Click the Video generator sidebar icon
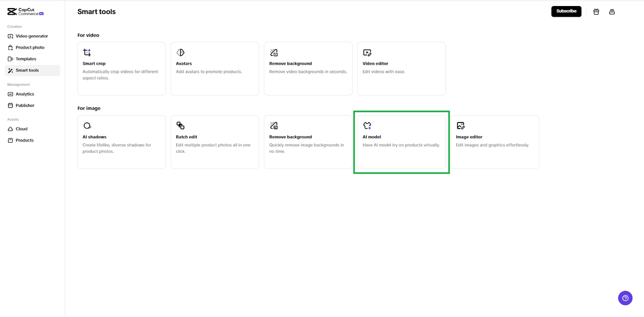Screen dimensions: 644x317 coord(11,36)
